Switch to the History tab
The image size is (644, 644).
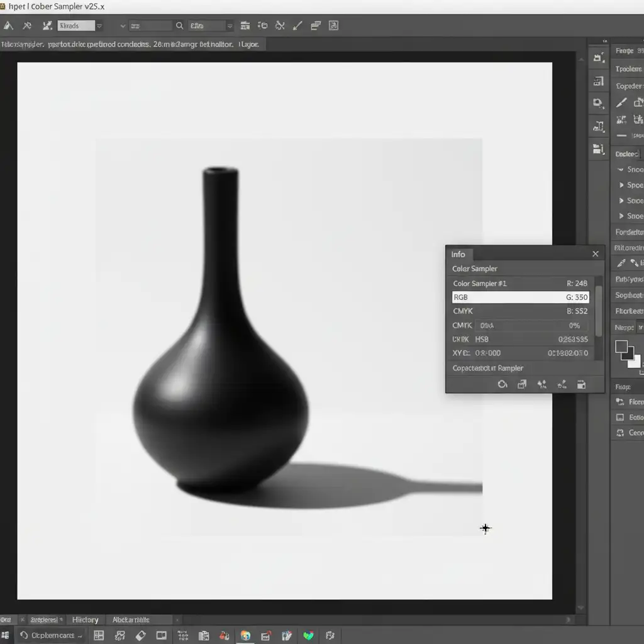pyautogui.click(x=85, y=620)
